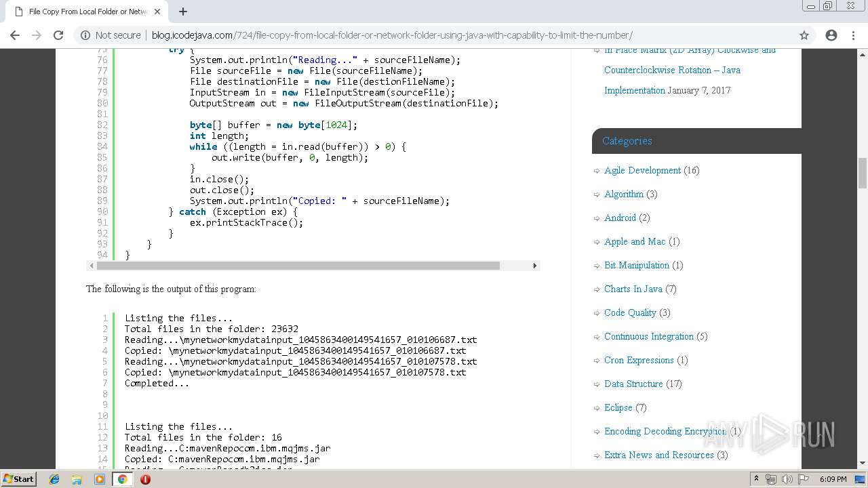
Task: Open the media player taskbar icon
Action: (100, 479)
